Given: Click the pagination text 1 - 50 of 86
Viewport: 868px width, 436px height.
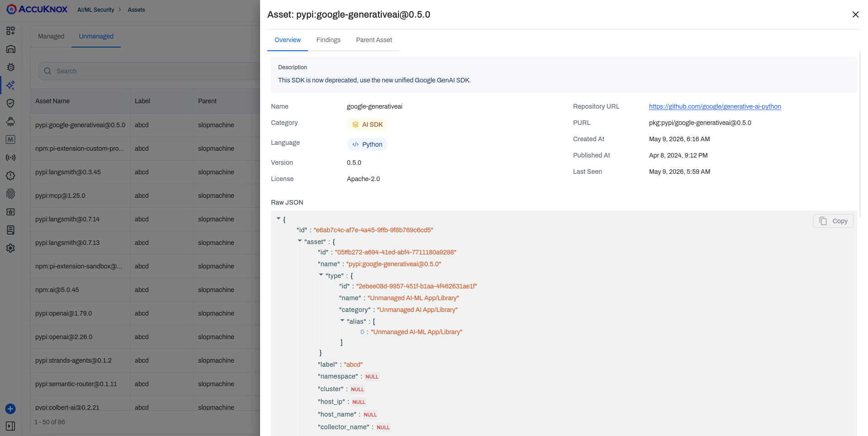Looking at the screenshot, I should [50, 422].
